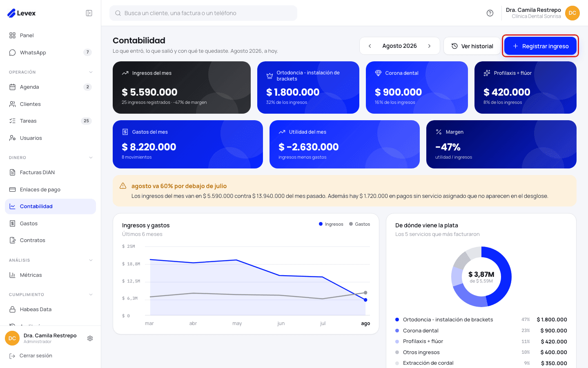Go to next month arrow

(x=429, y=46)
